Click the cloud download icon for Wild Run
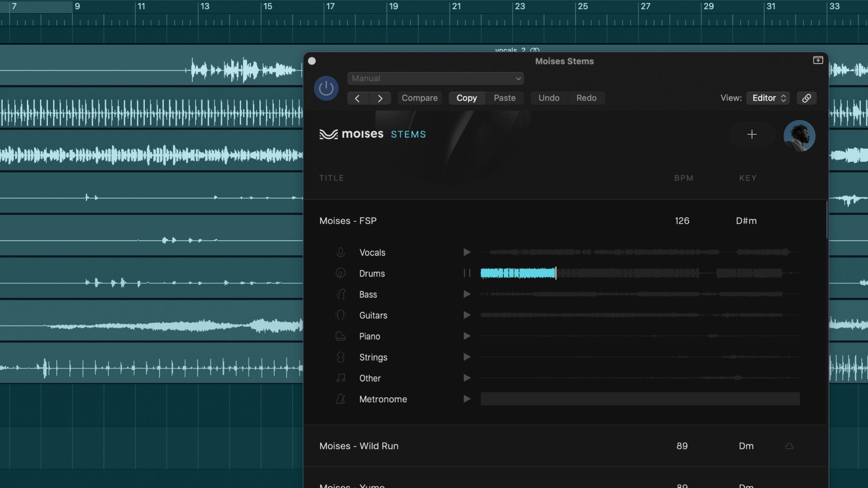This screenshot has width=868, height=488. click(789, 446)
